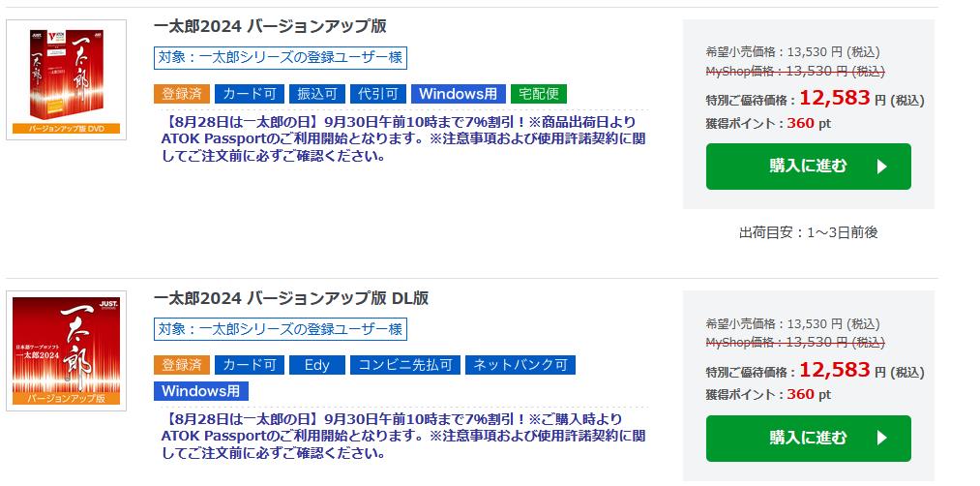The image size is (980, 486).
Task: Click the first product's 対象 registered-user label
Action: [281, 58]
